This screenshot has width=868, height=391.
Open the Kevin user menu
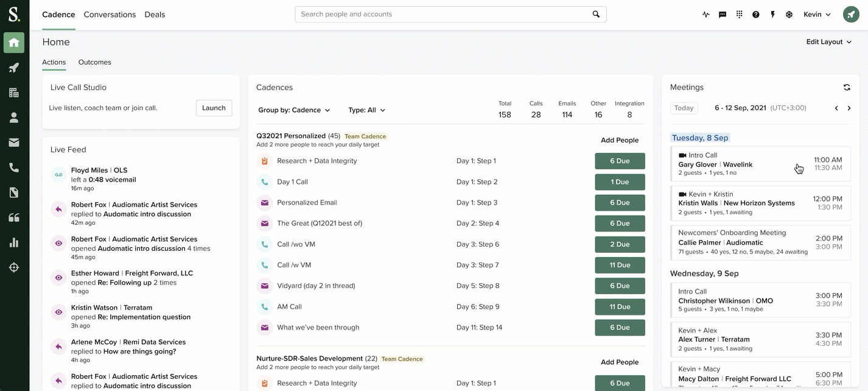pos(817,15)
